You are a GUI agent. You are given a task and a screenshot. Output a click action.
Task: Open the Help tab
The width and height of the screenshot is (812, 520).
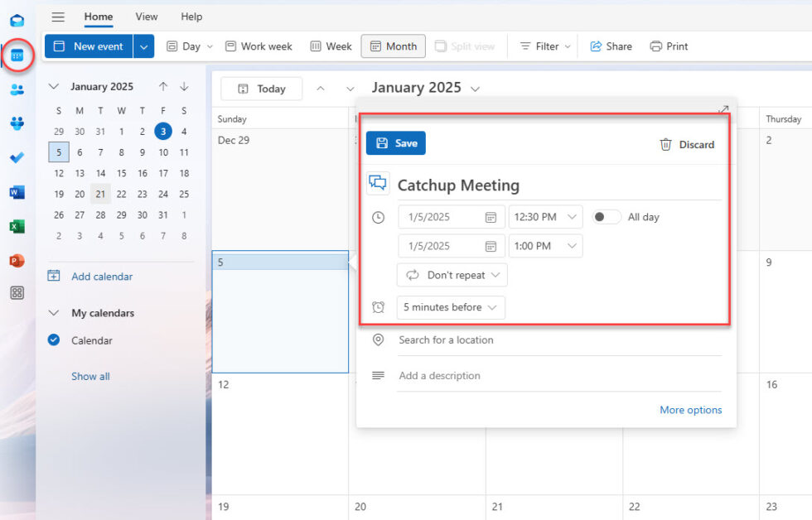[x=191, y=17]
